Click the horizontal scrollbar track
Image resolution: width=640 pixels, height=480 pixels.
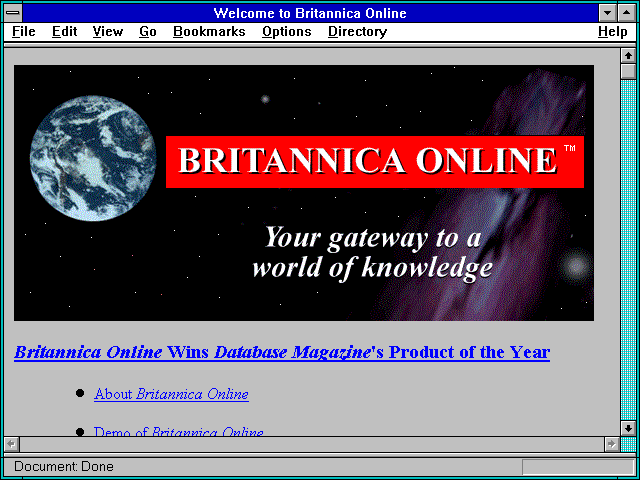point(312,444)
